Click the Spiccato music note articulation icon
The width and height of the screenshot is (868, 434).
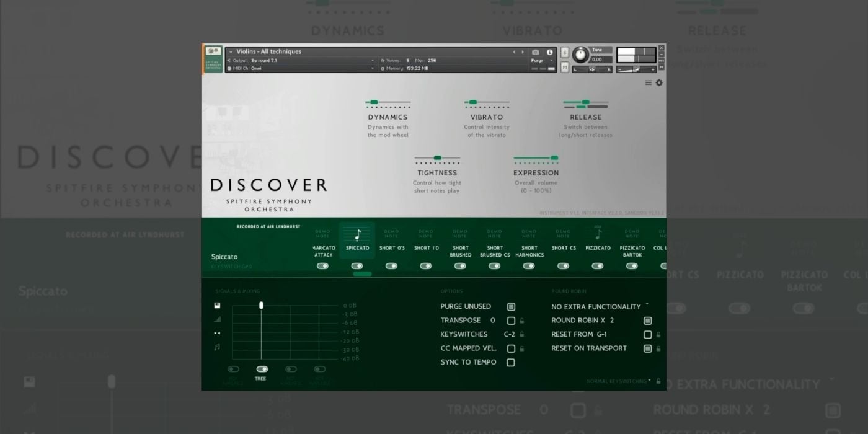coord(357,235)
